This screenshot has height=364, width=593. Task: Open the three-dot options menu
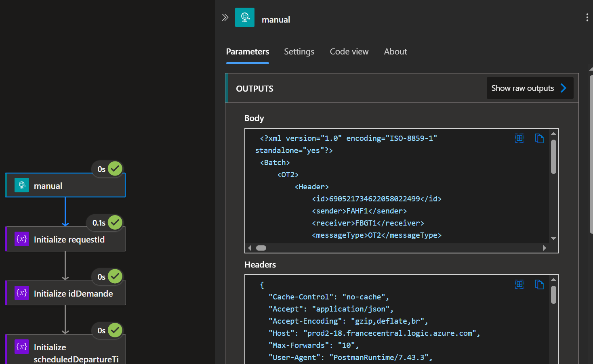(x=587, y=17)
